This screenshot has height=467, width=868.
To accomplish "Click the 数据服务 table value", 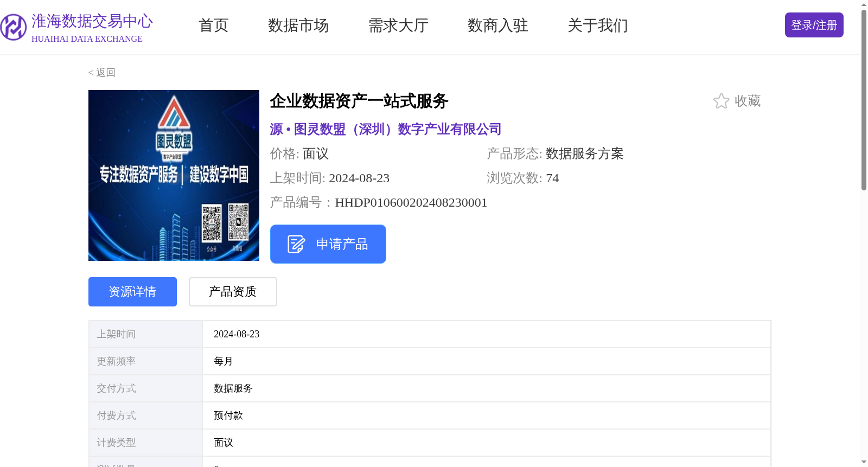I will point(233,388).
